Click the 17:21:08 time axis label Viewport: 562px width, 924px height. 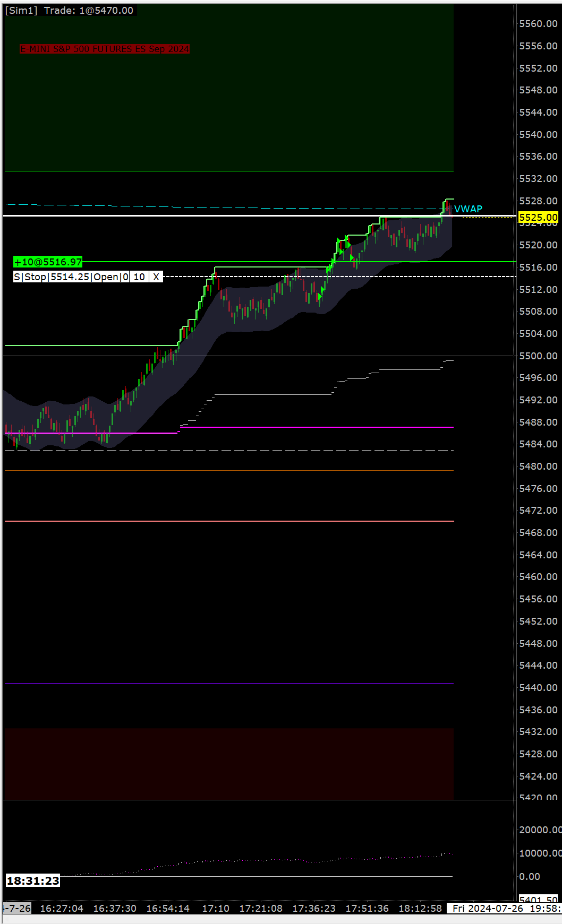point(261,908)
